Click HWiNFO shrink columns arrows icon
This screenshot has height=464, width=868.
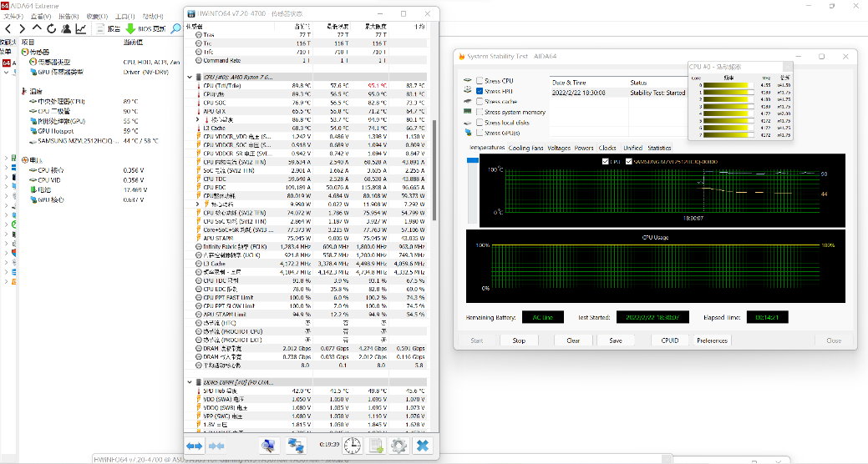(216, 445)
